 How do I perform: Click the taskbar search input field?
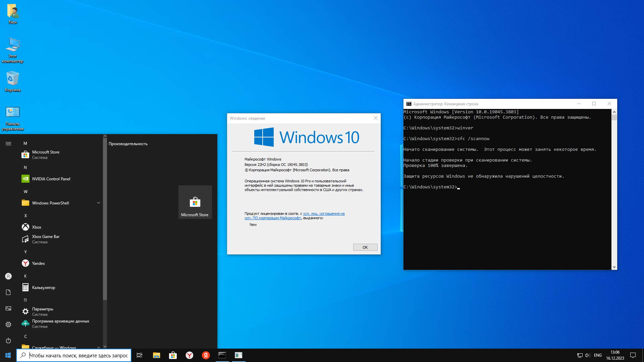[x=78, y=355]
